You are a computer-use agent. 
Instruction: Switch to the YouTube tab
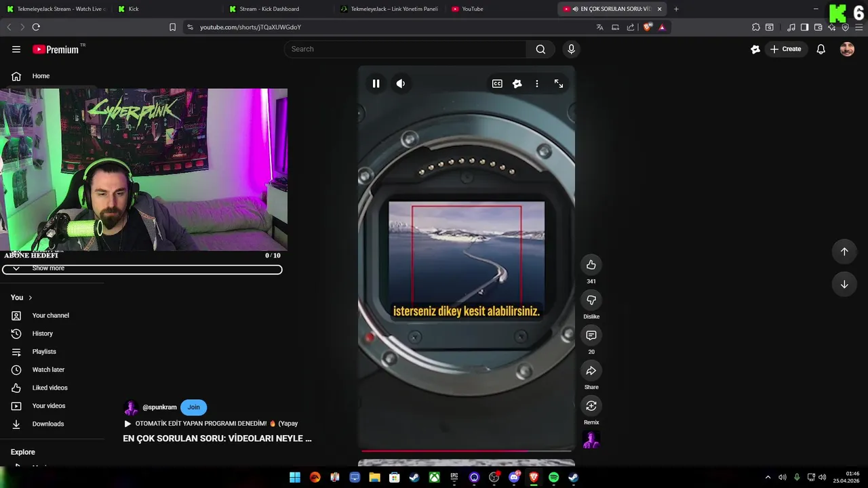[500, 9]
